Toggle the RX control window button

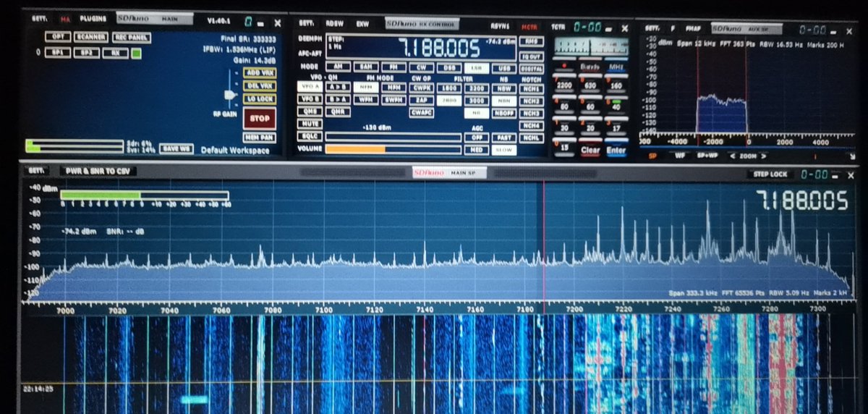coord(115,53)
